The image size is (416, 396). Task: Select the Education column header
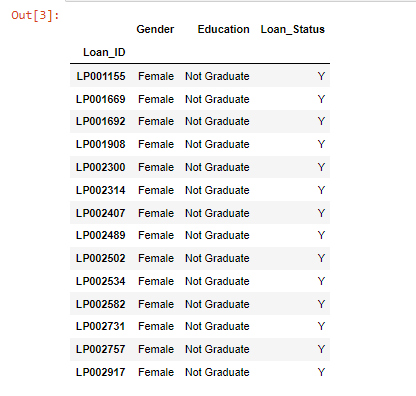click(223, 29)
